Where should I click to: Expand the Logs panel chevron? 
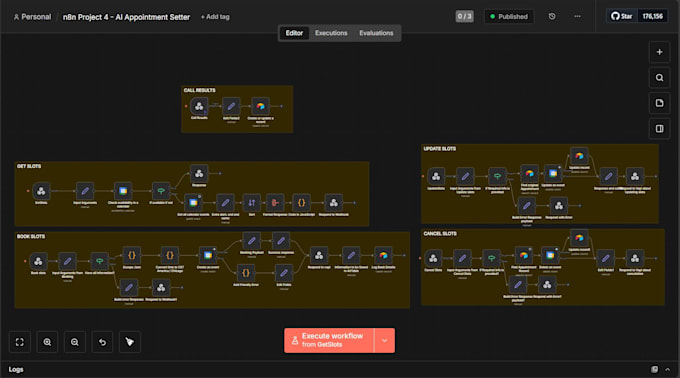click(x=667, y=369)
